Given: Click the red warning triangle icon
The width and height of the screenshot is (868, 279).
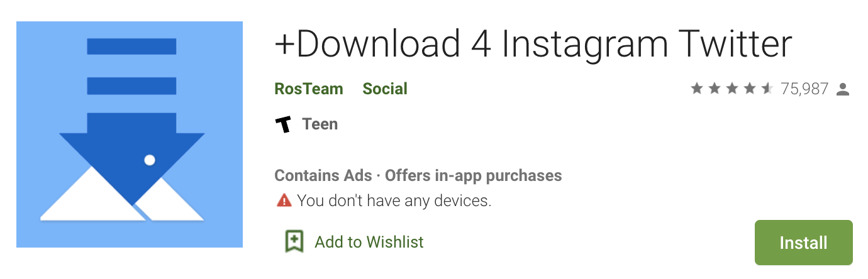Looking at the screenshot, I should click(x=284, y=201).
